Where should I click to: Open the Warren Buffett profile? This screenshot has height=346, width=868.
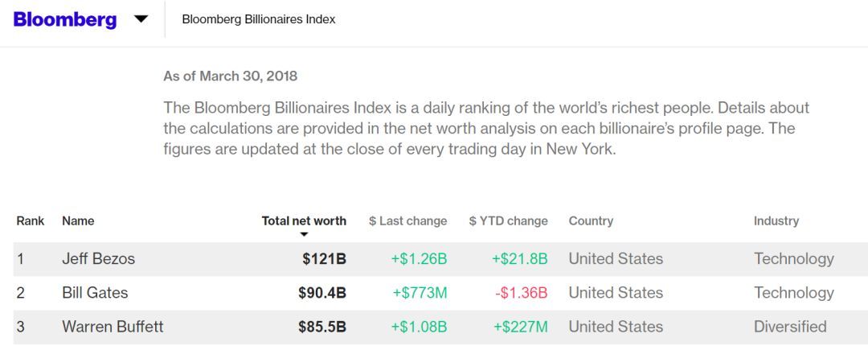pos(113,327)
